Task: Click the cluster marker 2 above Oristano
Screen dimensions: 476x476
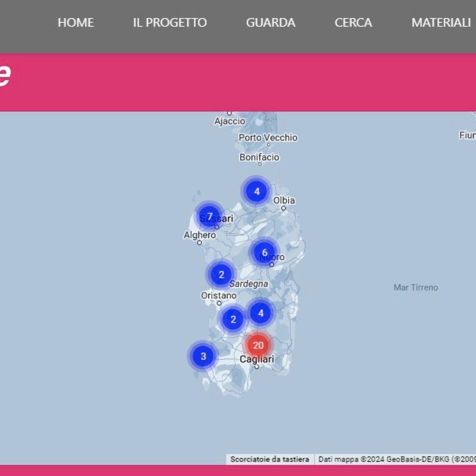Action: click(221, 274)
